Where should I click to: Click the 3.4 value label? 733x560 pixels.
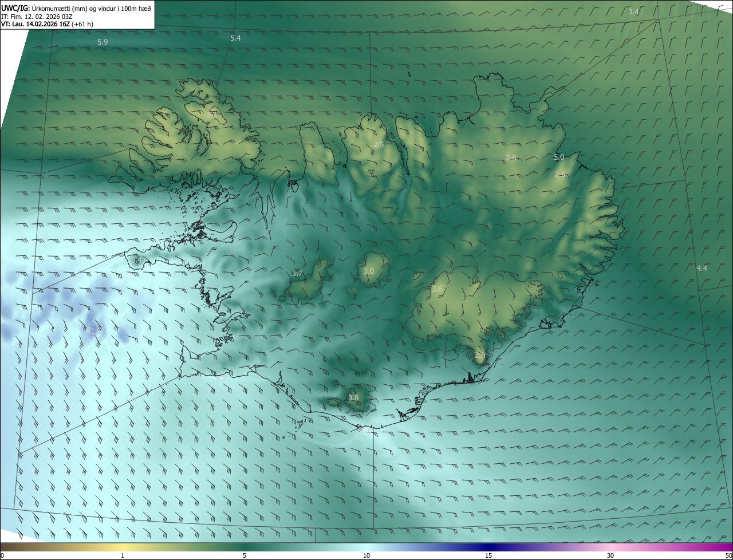633,11
